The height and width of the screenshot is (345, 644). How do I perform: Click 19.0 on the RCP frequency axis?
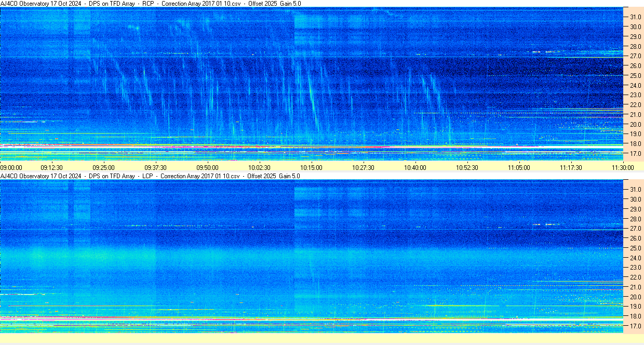pos(636,134)
